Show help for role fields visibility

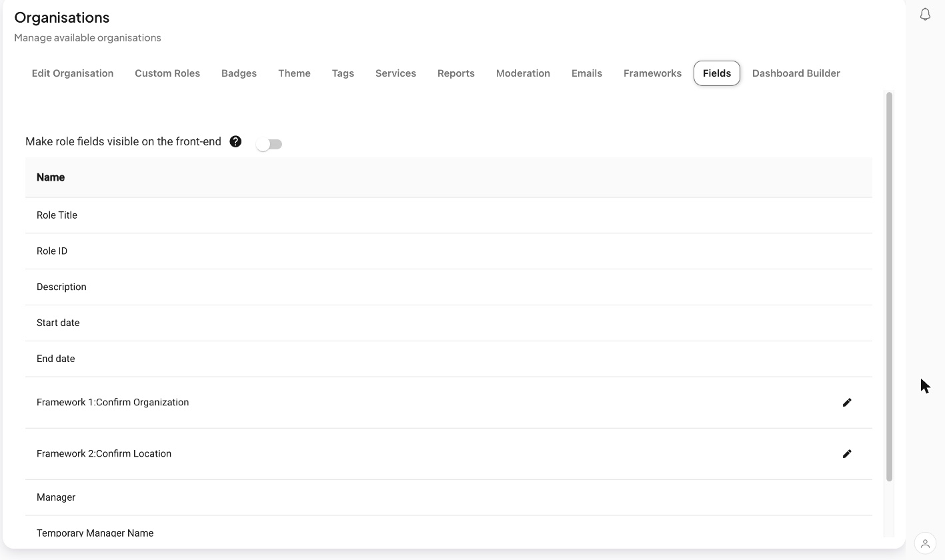(235, 141)
